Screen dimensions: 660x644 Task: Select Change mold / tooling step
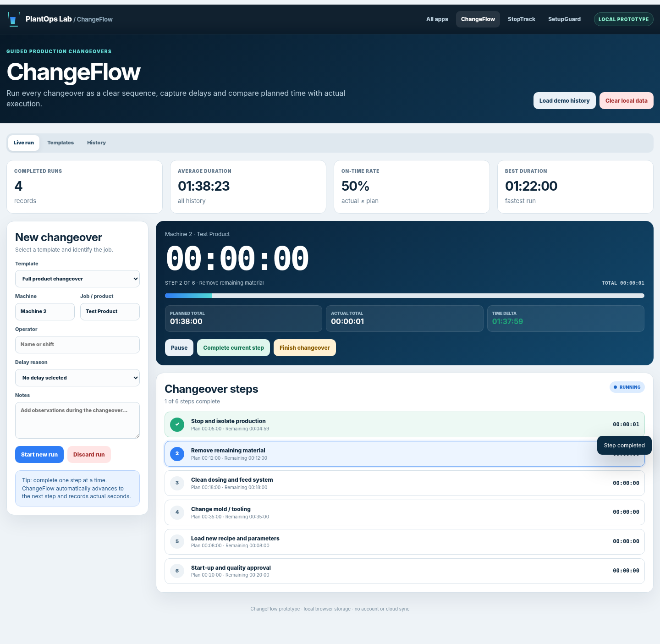[x=405, y=512]
